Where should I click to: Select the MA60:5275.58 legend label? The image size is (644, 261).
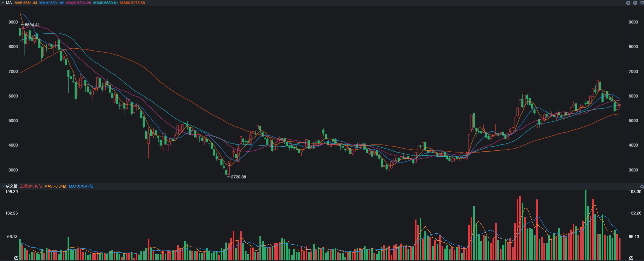click(132, 3)
